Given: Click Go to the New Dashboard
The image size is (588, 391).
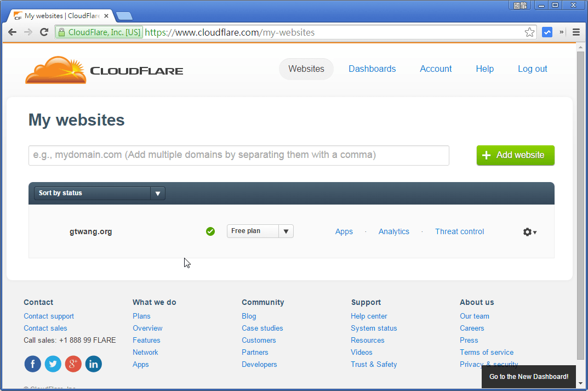Looking at the screenshot, I should click(x=528, y=377).
